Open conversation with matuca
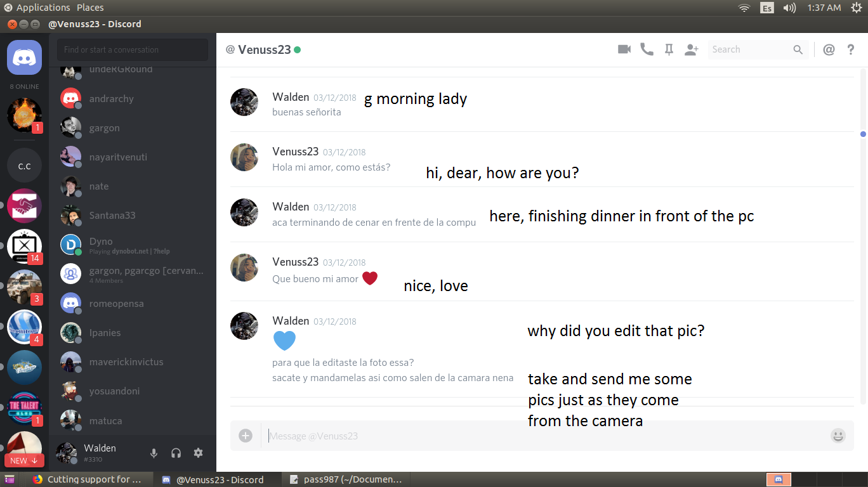The width and height of the screenshot is (868, 487). tap(132, 420)
